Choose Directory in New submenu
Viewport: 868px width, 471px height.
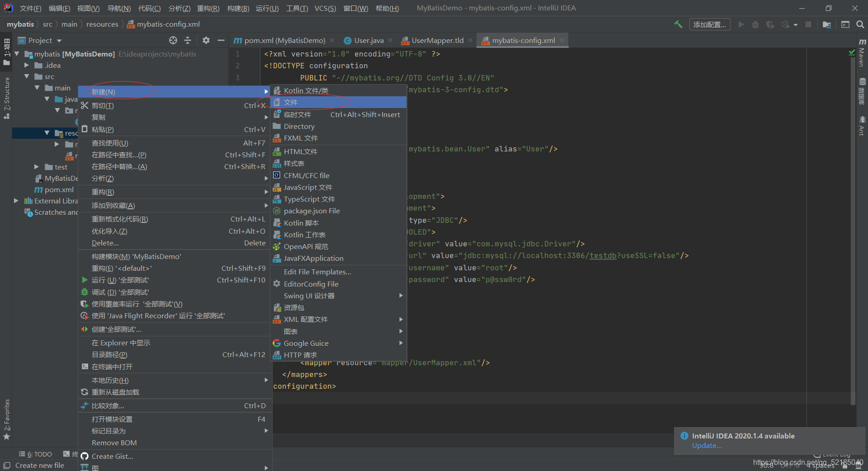click(x=338, y=126)
